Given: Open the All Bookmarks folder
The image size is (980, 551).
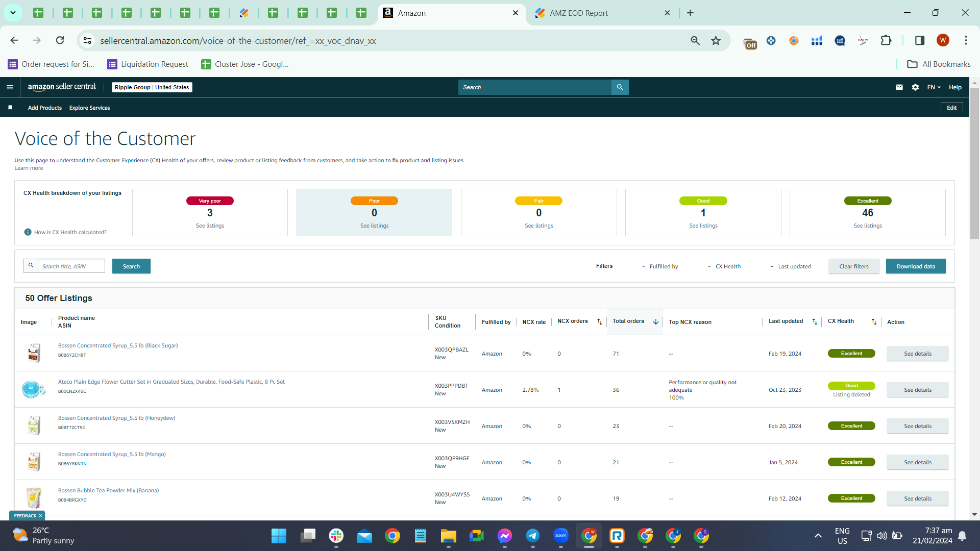Looking at the screenshot, I should 939,64.
